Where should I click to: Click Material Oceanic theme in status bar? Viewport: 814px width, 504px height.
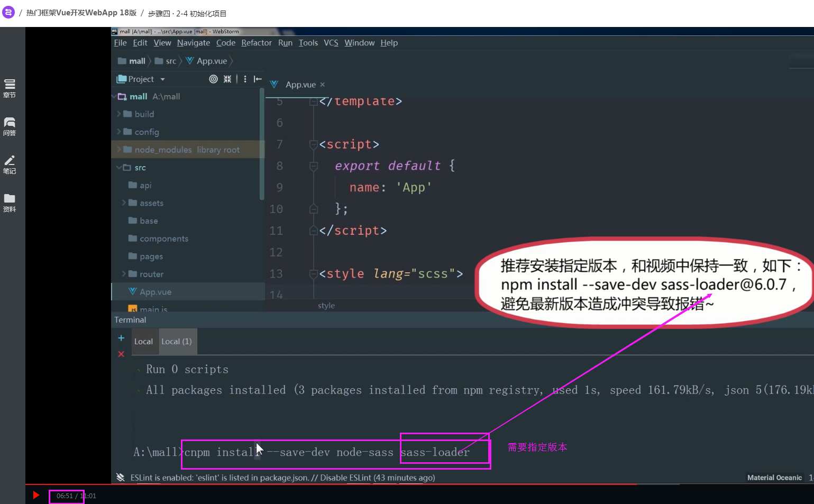click(x=774, y=478)
